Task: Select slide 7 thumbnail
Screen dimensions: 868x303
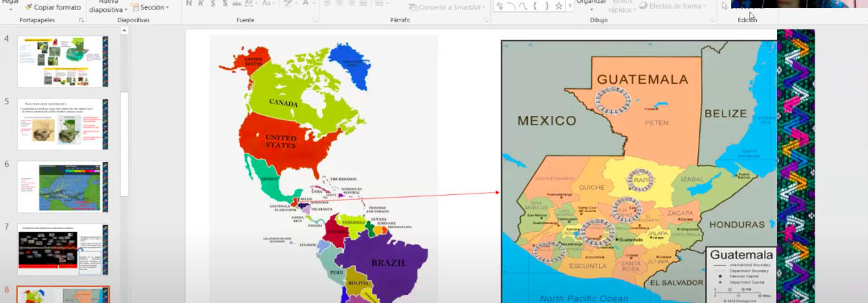Action: (62, 249)
